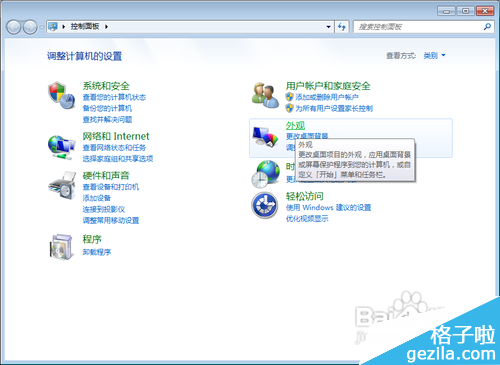Open System and Security shield icon

[x=62, y=95]
